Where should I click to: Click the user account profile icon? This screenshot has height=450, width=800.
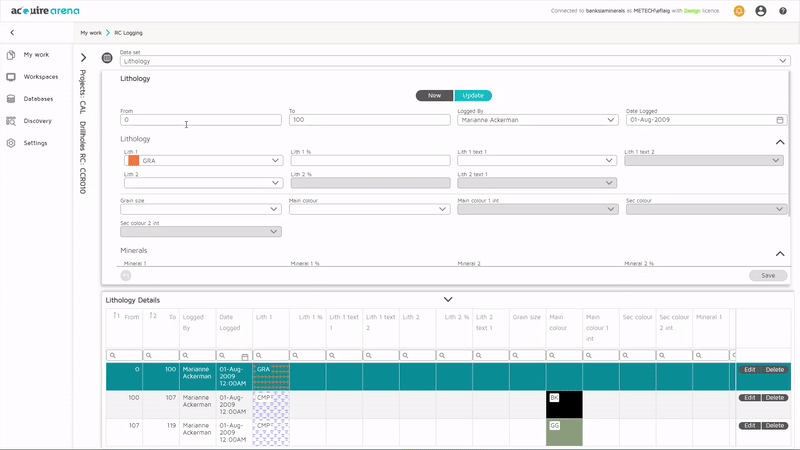(x=761, y=11)
